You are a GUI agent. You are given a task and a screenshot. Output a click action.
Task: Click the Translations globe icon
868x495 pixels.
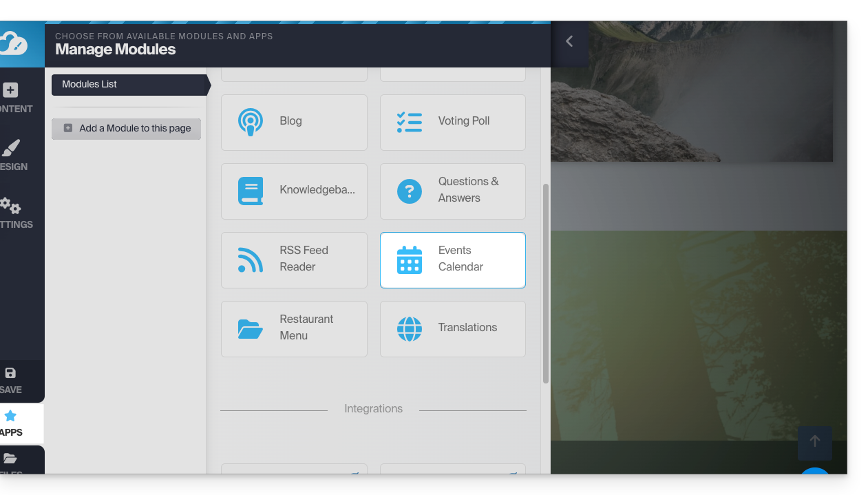click(x=410, y=328)
